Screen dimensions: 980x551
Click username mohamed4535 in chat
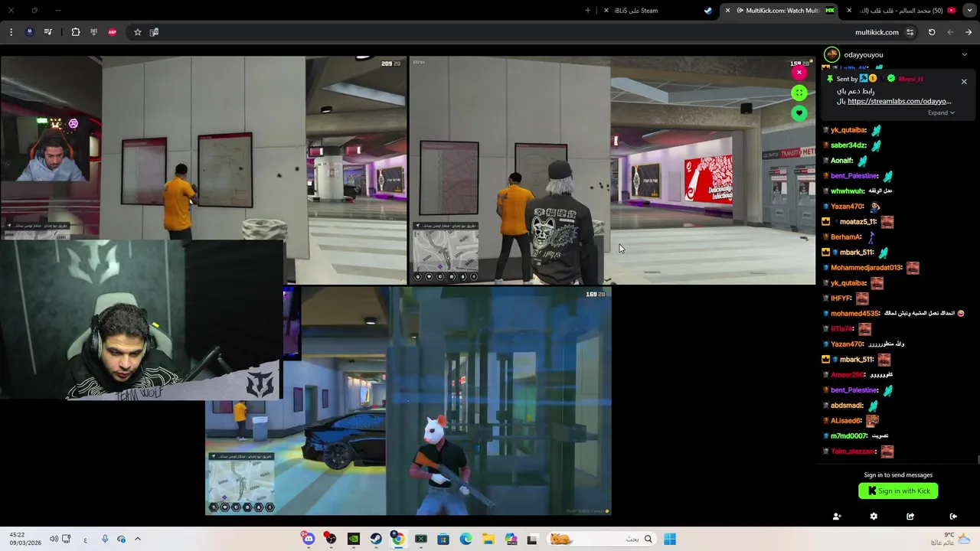[855, 314]
